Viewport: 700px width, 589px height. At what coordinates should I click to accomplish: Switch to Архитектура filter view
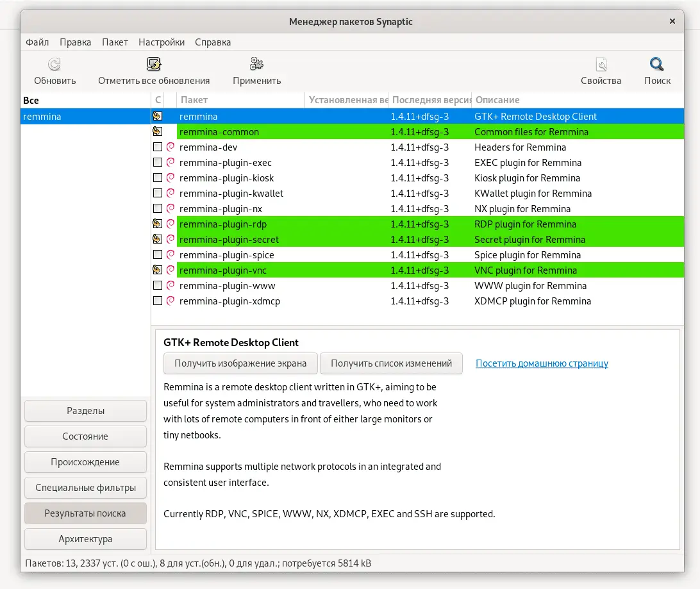85,539
